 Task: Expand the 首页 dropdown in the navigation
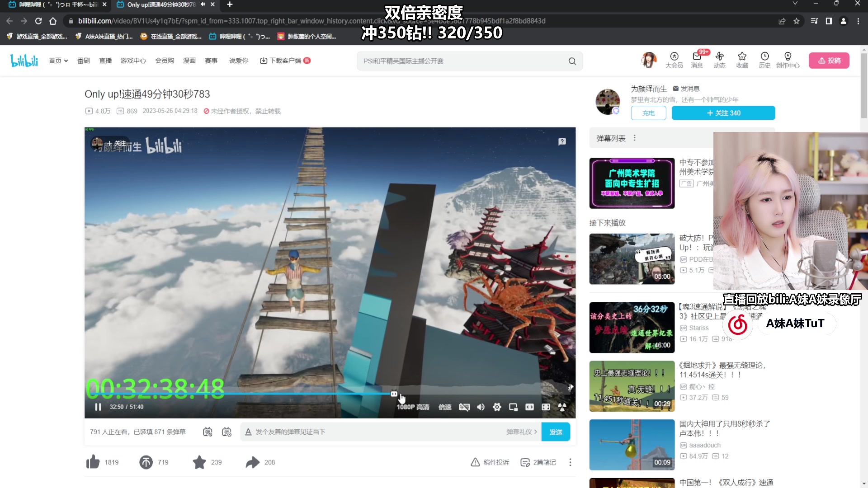point(58,61)
